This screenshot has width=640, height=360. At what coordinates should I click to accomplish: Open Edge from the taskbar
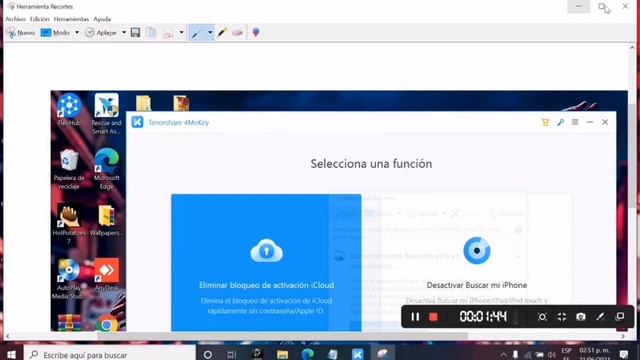click(307, 355)
